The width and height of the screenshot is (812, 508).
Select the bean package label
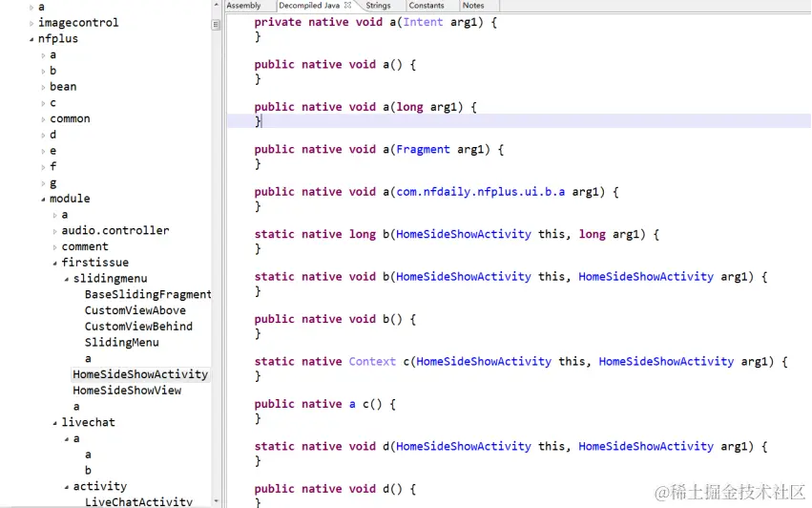click(x=63, y=87)
